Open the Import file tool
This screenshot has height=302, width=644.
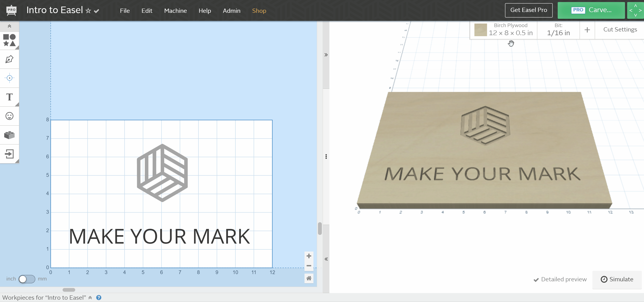[9, 154]
